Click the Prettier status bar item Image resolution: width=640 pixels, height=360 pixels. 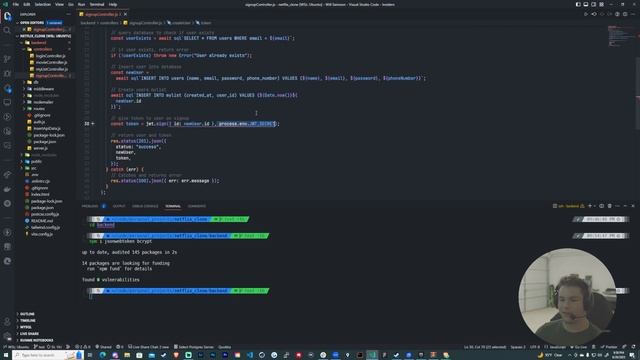click(609, 347)
